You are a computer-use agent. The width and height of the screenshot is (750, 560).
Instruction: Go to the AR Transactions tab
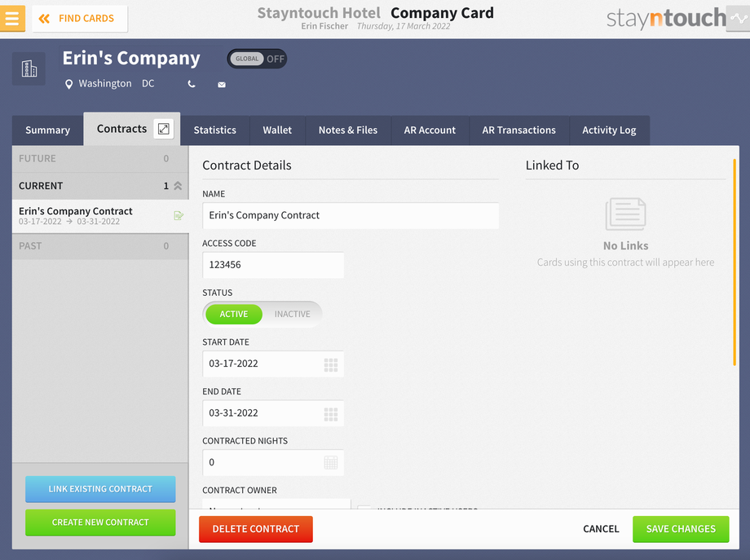[x=519, y=130]
